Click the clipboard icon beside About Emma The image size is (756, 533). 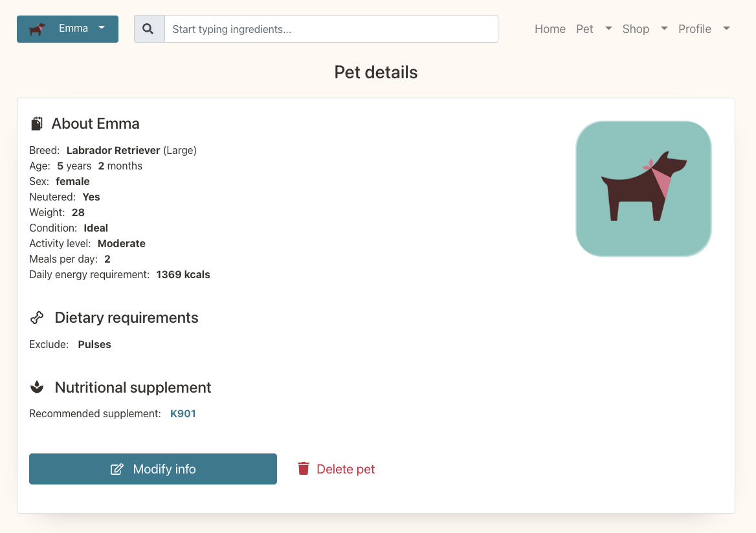coord(37,124)
